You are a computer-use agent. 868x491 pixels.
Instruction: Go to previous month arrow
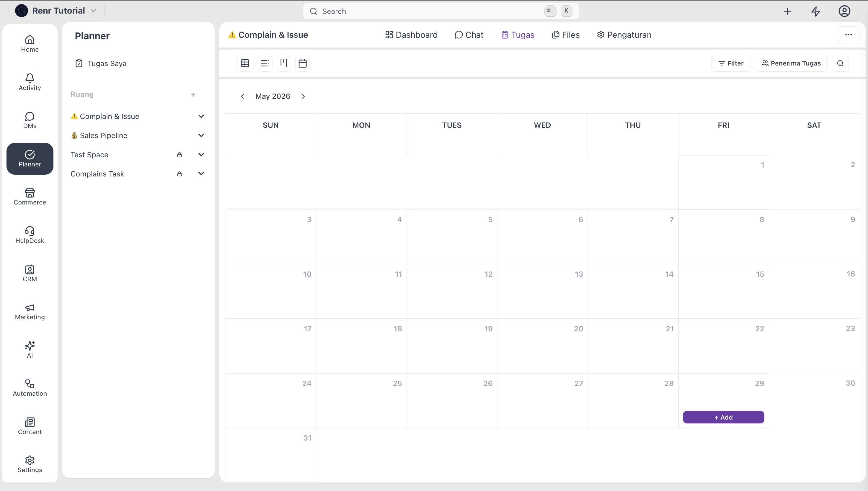coord(242,96)
